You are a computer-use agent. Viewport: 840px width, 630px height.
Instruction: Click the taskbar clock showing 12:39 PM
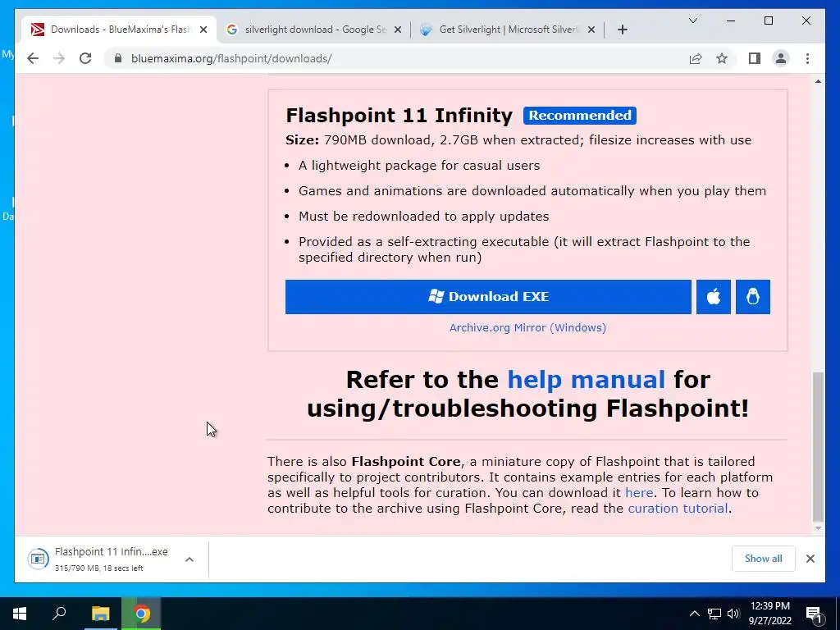pos(769,614)
